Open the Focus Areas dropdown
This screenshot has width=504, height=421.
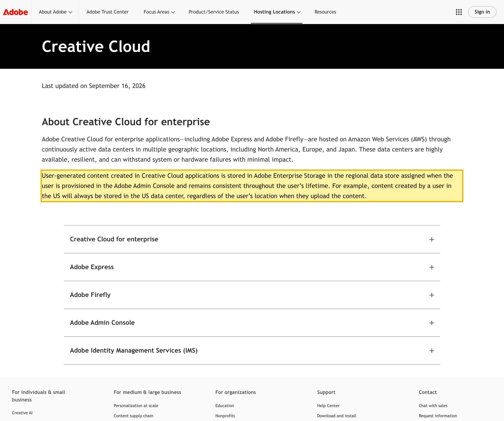tap(159, 12)
